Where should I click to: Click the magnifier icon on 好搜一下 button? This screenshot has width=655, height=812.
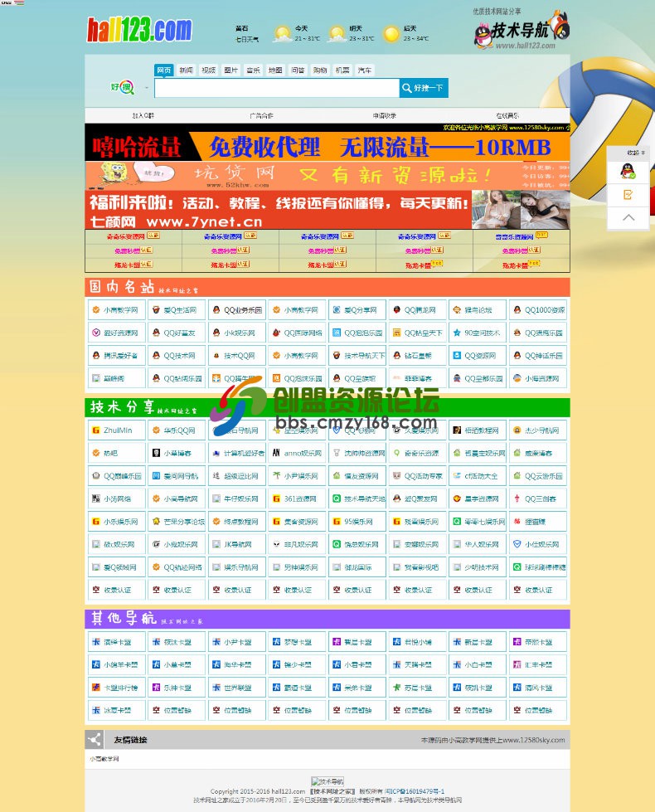click(x=407, y=88)
